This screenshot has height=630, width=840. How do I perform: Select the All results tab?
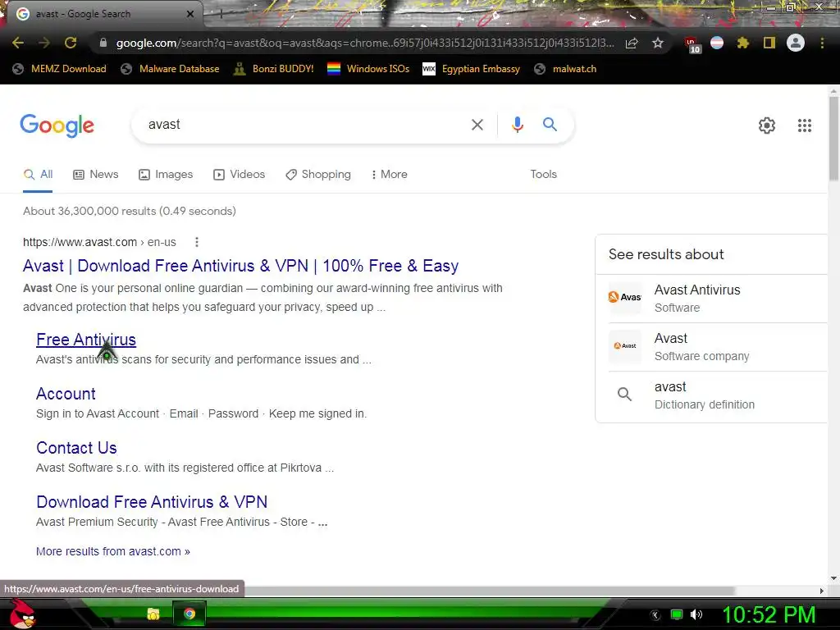click(38, 174)
